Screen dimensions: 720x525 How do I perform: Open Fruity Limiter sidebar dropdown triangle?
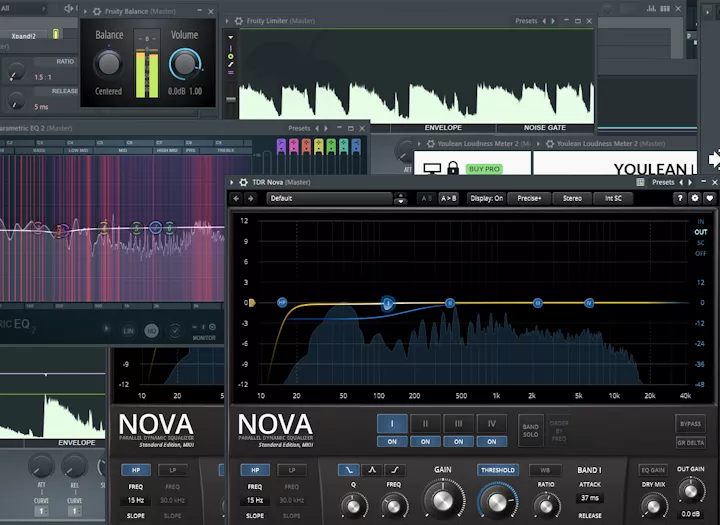tap(231, 37)
